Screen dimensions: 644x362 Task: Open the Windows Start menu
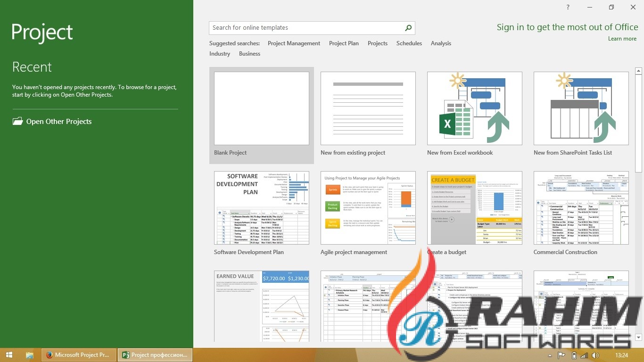[x=9, y=355]
